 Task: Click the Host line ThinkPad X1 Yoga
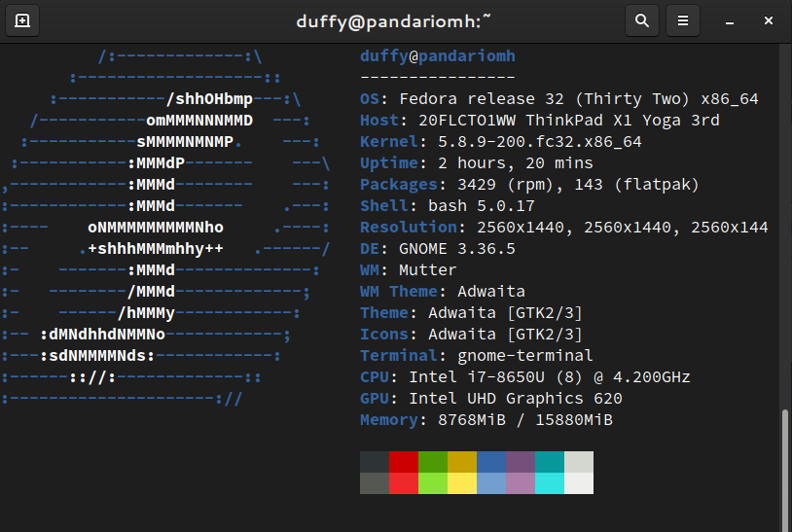[x=540, y=121]
